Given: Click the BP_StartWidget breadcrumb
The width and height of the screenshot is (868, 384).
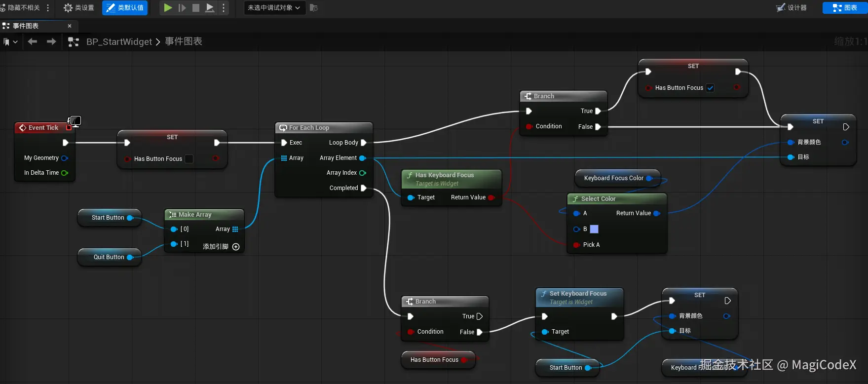Looking at the screenshot, I should (x=119, y=42).
